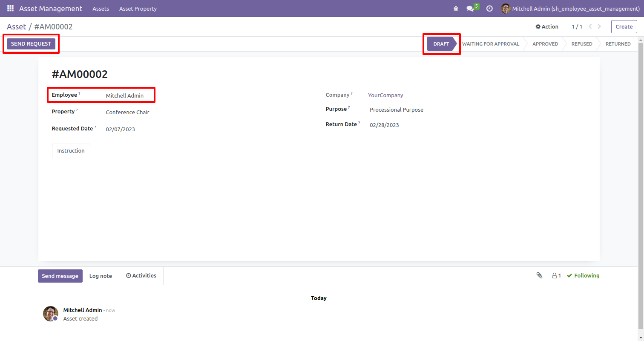The width and height of the screenshot is (644, 341).
Task: Toggle the Following button
Action: [x=583, y=276]
